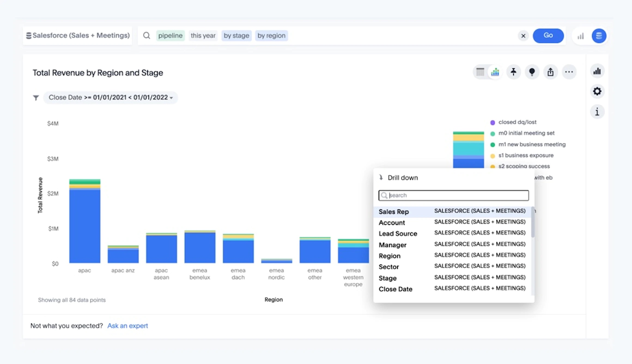The image size is (632, 364).
Task: Open SpotIQ lightbulb insights icon
Action: 532,72
